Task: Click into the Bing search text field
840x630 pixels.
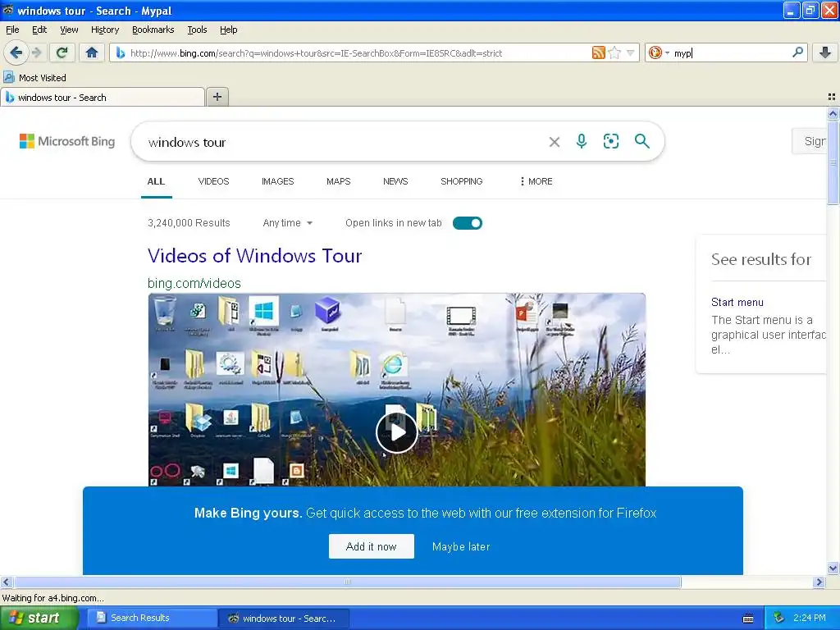Action: click(343, 142)
